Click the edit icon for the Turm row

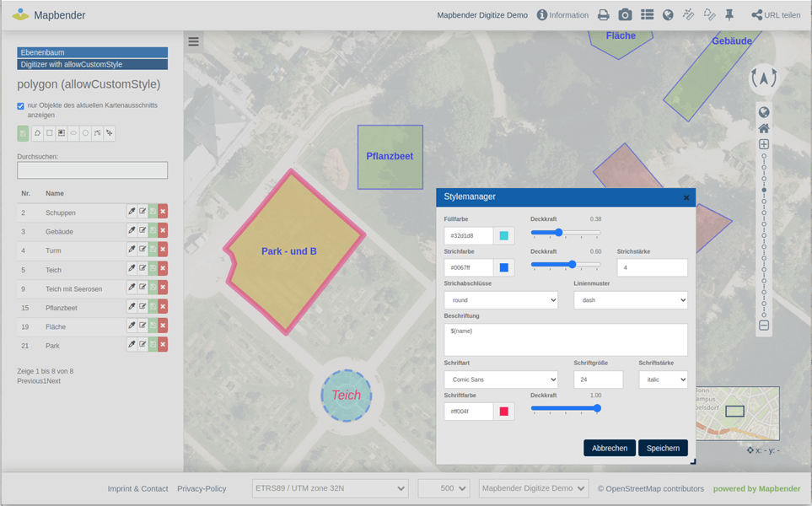pos(143,250)
